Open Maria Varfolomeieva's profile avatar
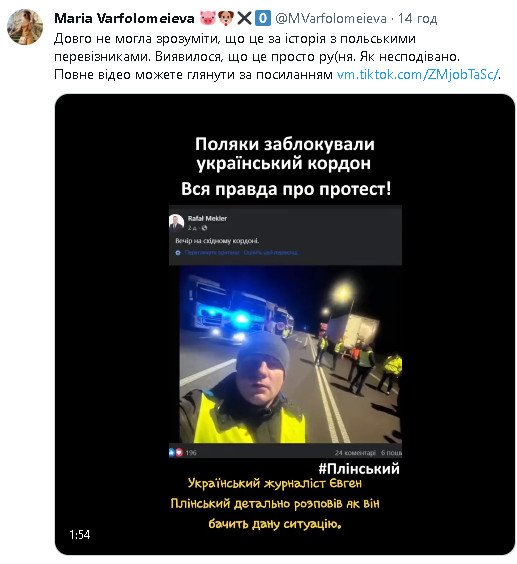This screenshot has height=564, width=517. pos(25,27)
